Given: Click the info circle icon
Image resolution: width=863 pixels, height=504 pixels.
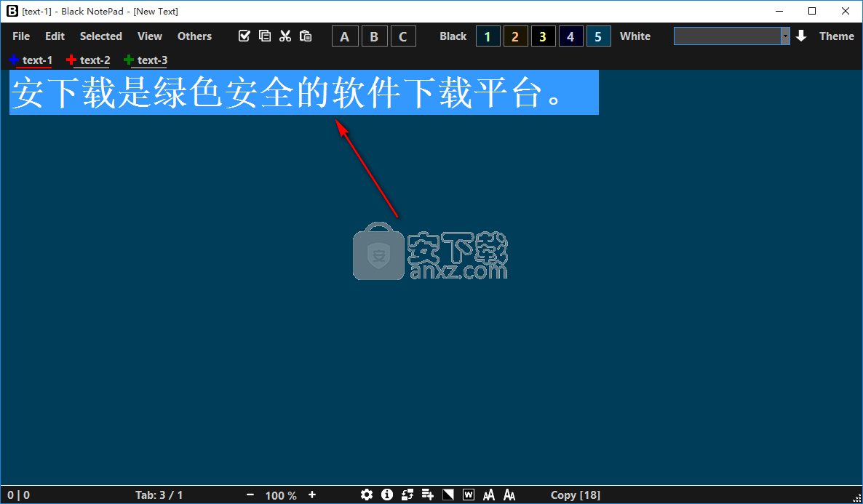Looking at the screenshot, I should click(x=387, y=495).
